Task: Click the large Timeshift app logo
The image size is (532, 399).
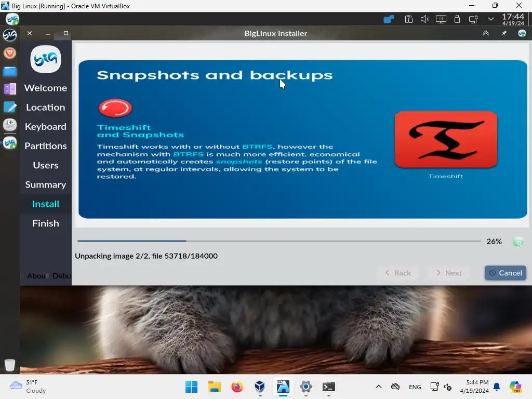Action: pyautogui.click(x=445, y=139)
